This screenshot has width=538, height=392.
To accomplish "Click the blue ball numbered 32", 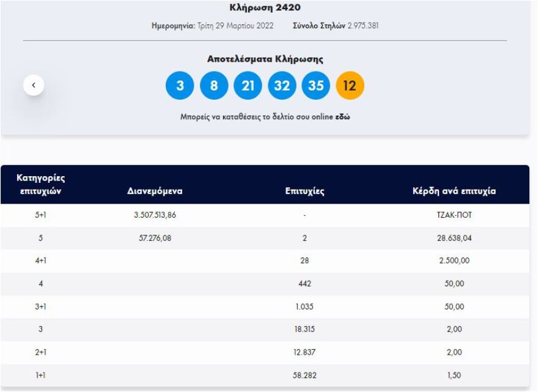I will [x=282, y=86].
